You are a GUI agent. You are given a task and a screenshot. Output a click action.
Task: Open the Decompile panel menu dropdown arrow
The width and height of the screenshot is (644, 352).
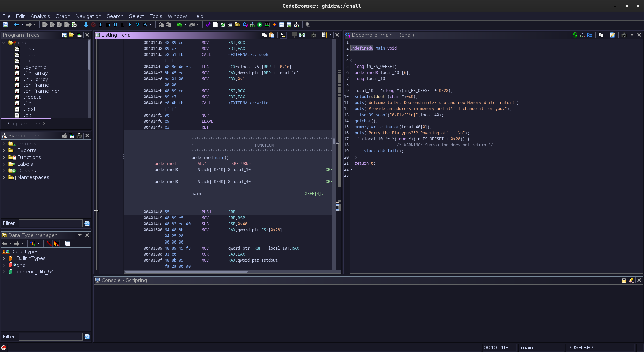pos(632,35)
